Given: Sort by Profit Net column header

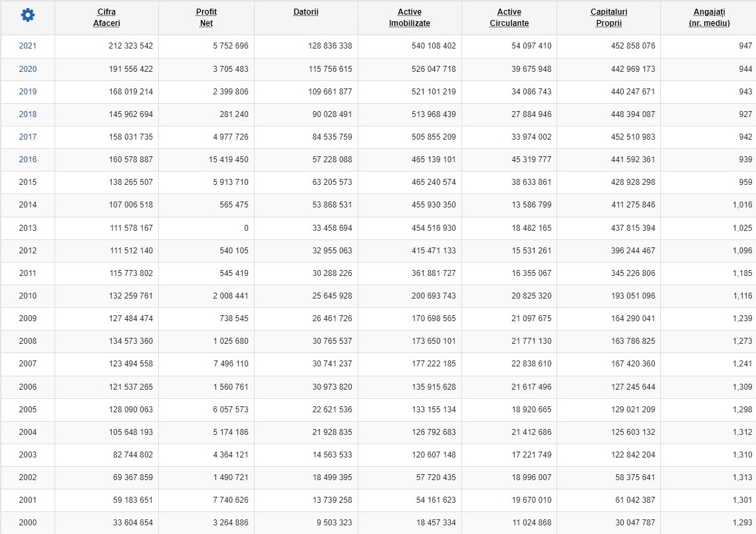Looking at the screenshot, I should click(206, 17).
